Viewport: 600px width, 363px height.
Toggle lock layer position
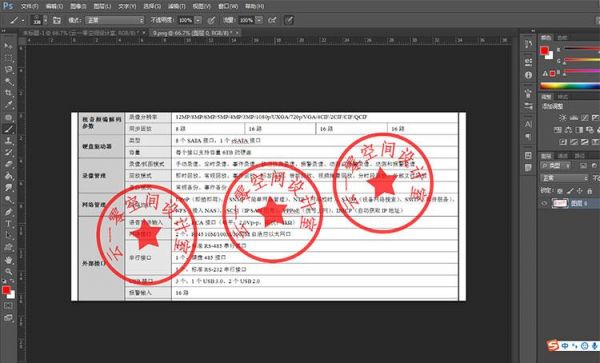[x=579, y=190]
